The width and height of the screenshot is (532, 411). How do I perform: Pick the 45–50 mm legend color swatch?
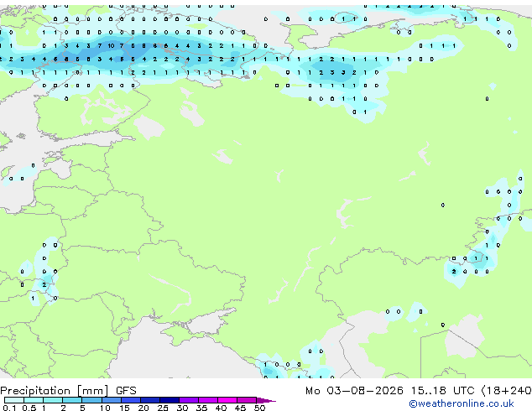point(247,400)
